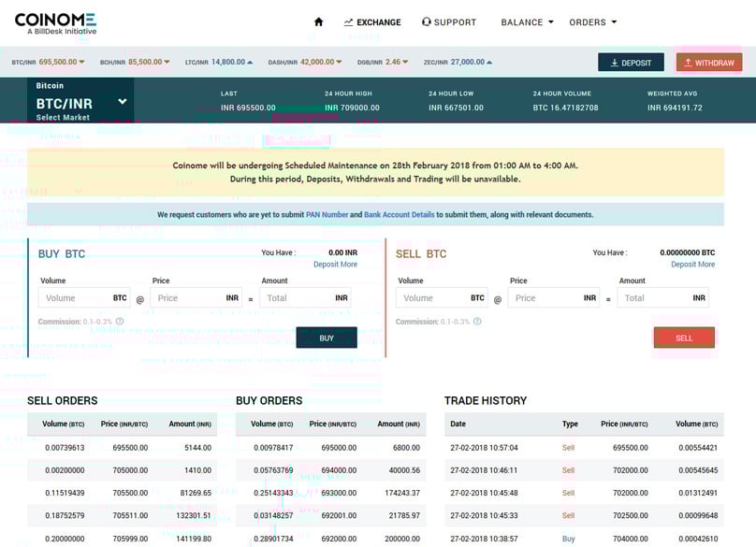The height and width of the screenshot is (547, 756).
Task: Expand the Balance dropdown menu
Action: click(x=528, y=22)
